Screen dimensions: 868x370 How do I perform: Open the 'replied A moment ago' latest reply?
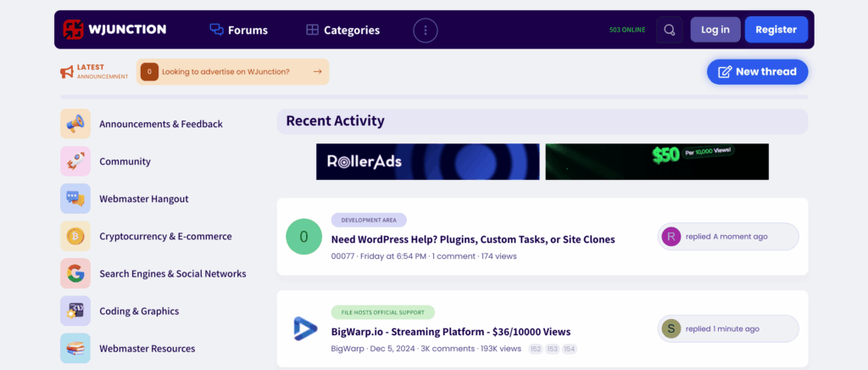point(726,237)
